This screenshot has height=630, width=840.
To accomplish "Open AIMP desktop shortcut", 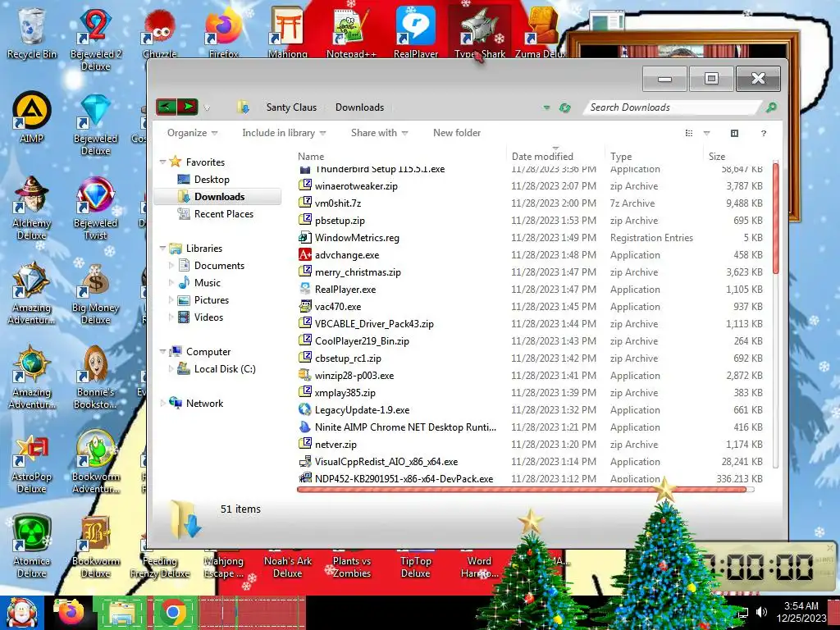I will point(32,116).
